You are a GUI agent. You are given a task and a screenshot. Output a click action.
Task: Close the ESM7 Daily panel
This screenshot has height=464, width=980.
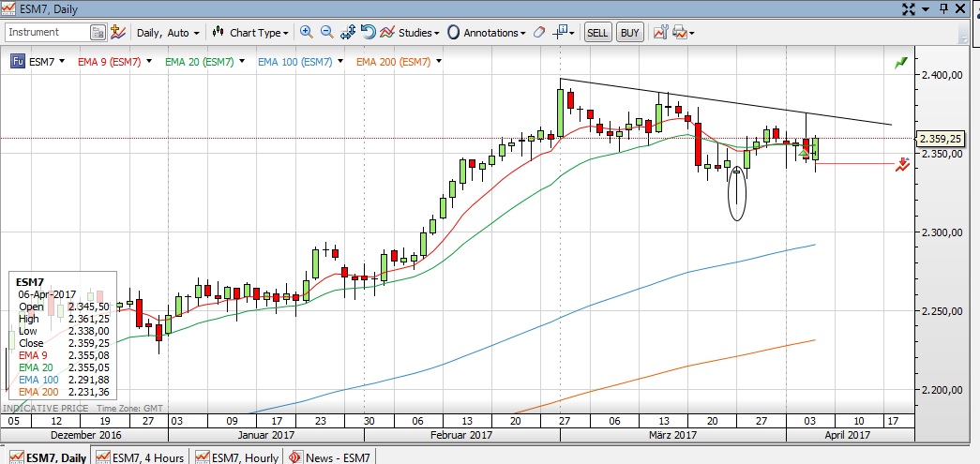pos(962,8)
